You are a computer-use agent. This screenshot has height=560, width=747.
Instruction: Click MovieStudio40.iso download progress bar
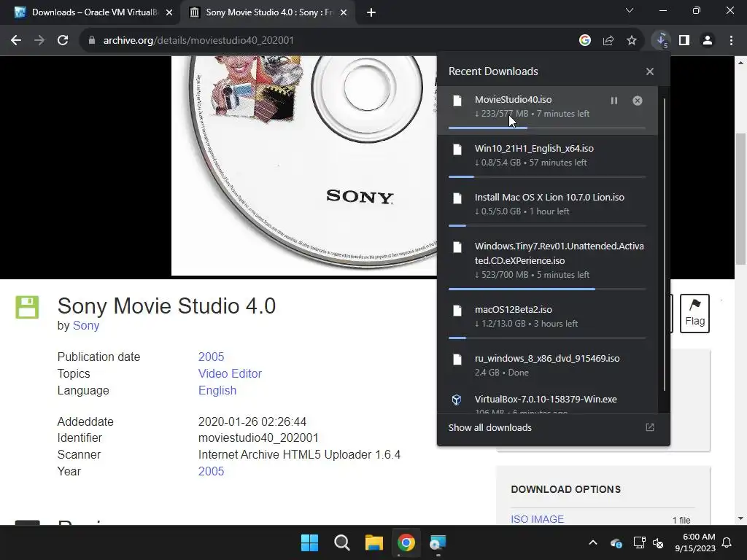pyautogui.click(x=546, y=128)
